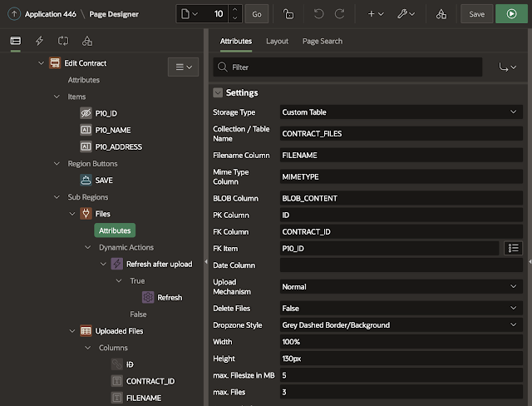Image resolution: width=532 pixels, height=406 pixels.
Task: Collapse the Columns node
Action: (x=87, y=348)
